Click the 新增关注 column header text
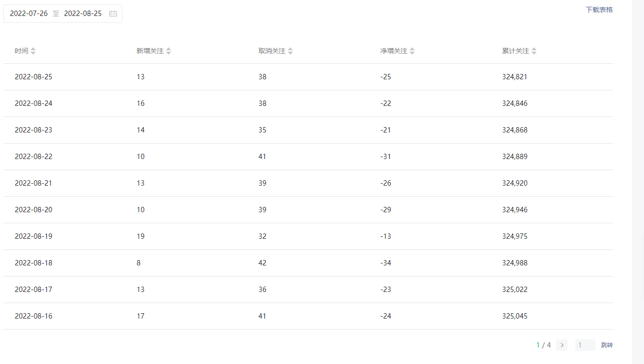The height and width of the screenshot is (364, 644). 150,51
